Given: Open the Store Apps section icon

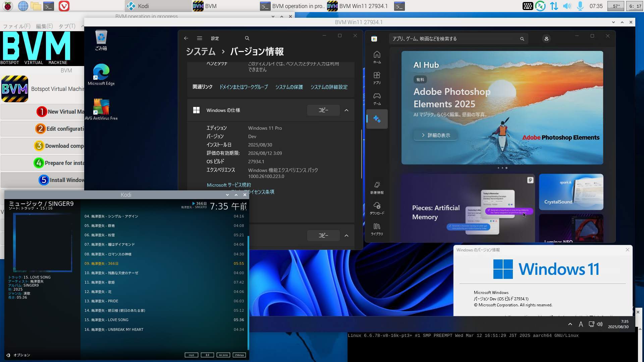Looking at the screenshot, I should pos(377,77).
